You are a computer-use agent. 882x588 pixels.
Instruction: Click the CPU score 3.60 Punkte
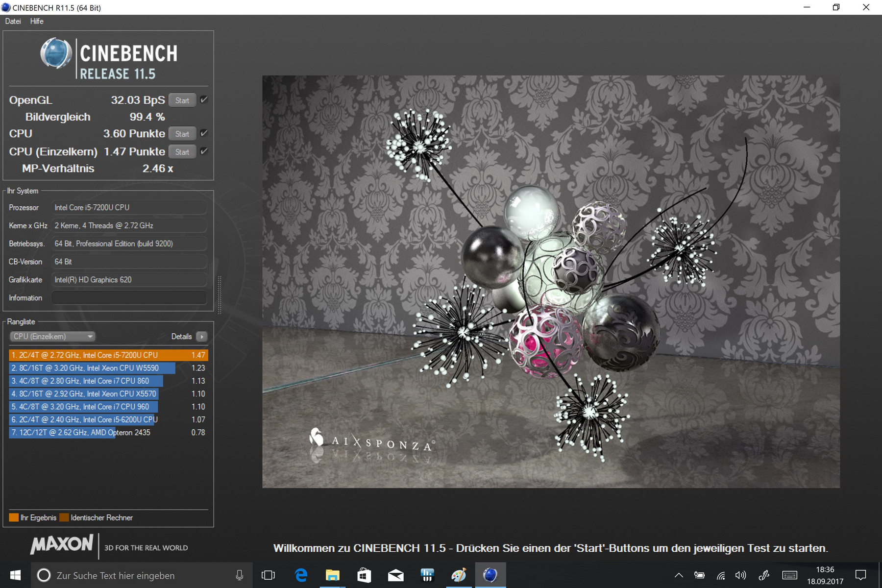[134, 134]
